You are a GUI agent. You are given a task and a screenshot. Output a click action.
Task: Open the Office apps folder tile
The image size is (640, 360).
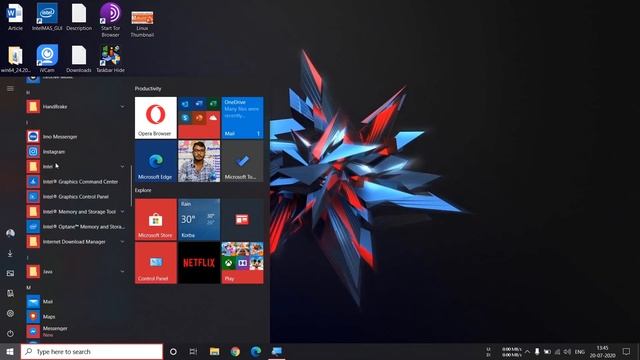[x=199, y=118]
